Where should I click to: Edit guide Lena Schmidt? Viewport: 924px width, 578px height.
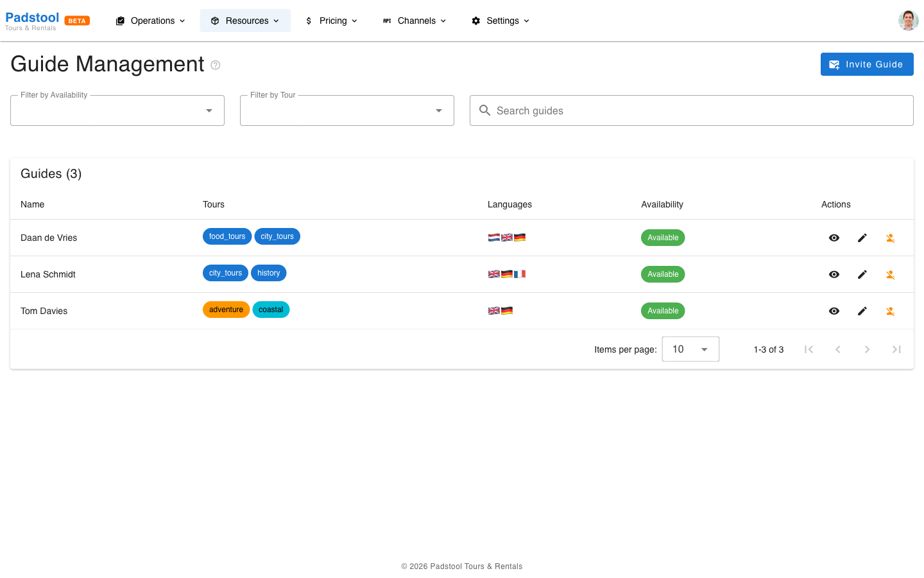click(x=862, y=274)
